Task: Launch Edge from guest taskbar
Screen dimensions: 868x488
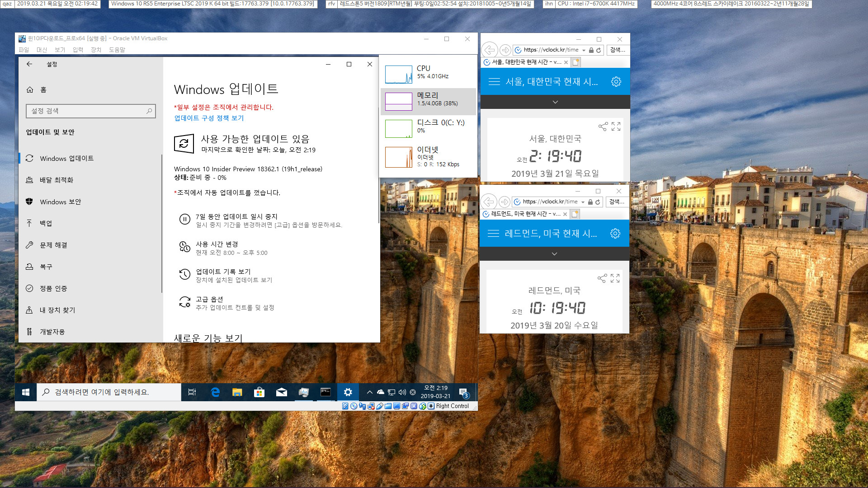Action: coord(215,392)
